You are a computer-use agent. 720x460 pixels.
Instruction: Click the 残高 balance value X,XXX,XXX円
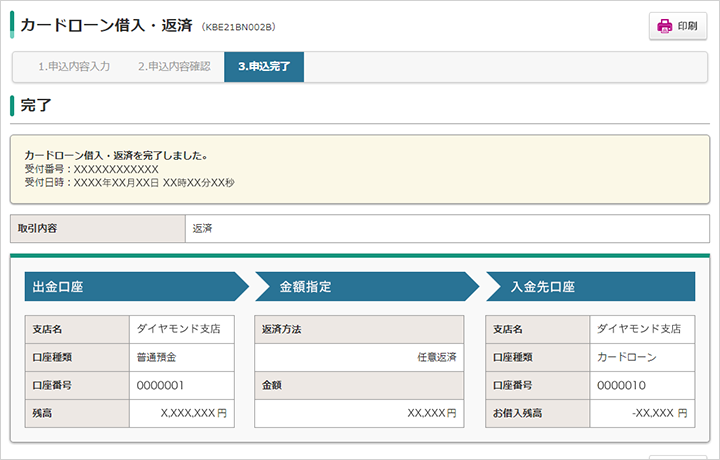coord(194,413)
